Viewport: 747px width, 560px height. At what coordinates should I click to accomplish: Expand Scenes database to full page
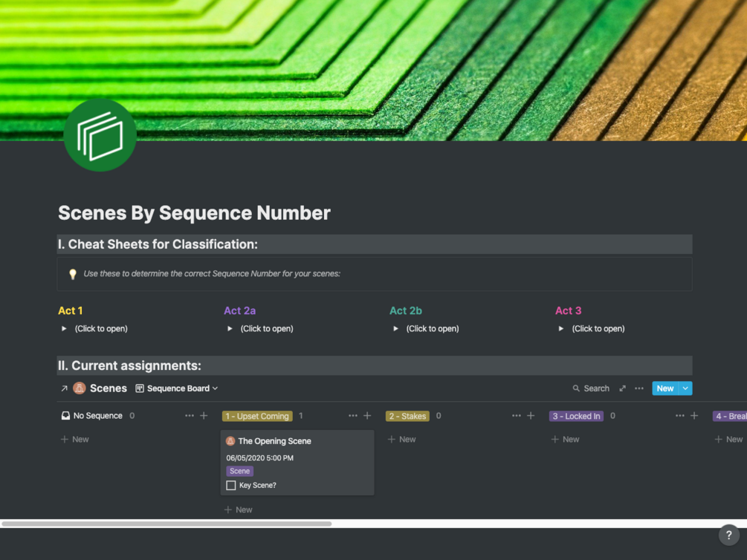pos(623,388)
